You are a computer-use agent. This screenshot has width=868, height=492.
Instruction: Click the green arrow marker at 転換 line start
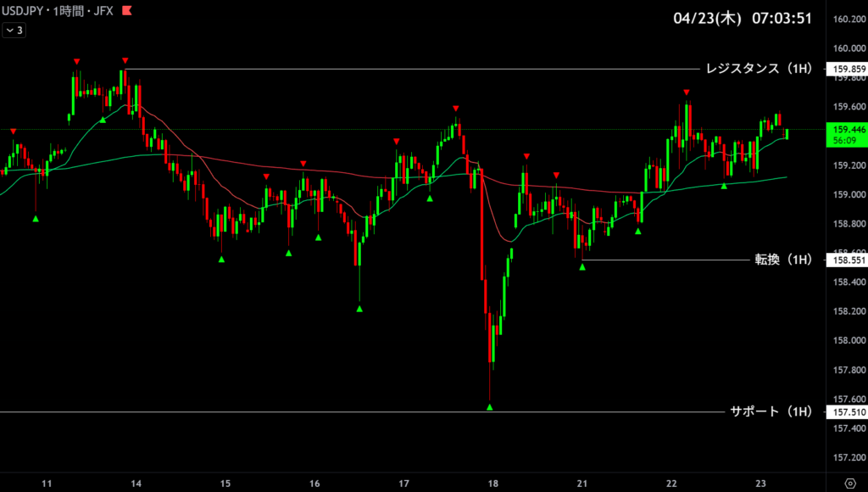pyautogui.click(x=582, y=267)
